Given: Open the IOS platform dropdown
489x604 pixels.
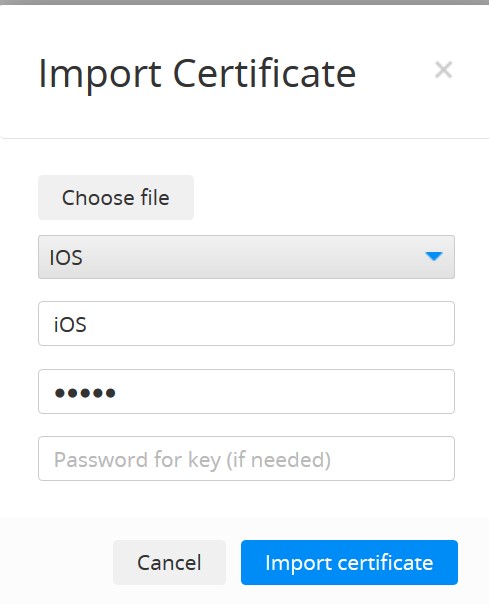Looking at the screenshot, I should pos(246,257).
